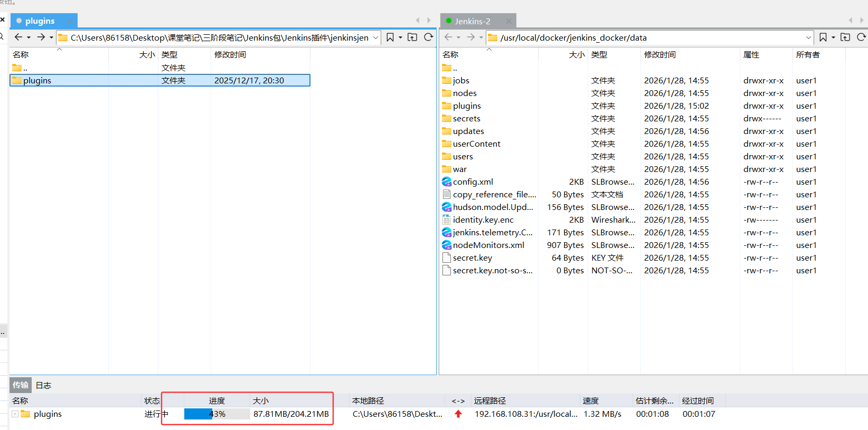This screenshot has height=430, width=868.
Task: Refresh the local pane file list
Action: click(x=429, y=37)
